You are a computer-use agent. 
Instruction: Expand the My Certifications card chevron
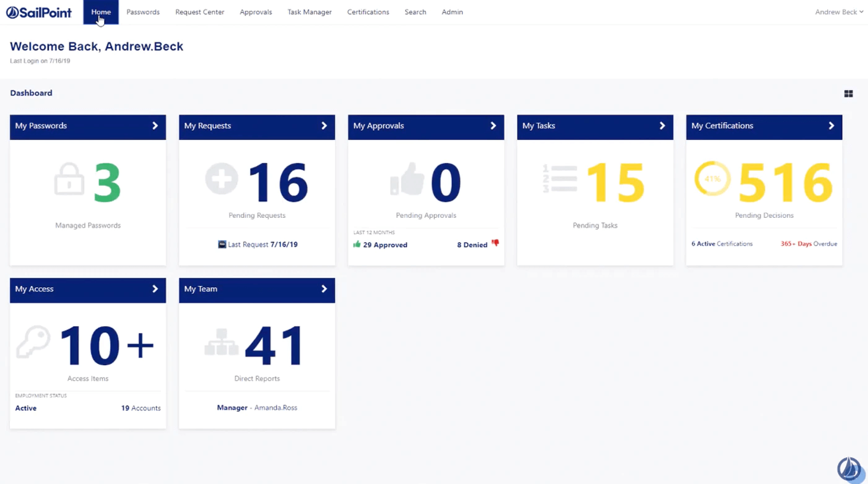pos(831,126)
